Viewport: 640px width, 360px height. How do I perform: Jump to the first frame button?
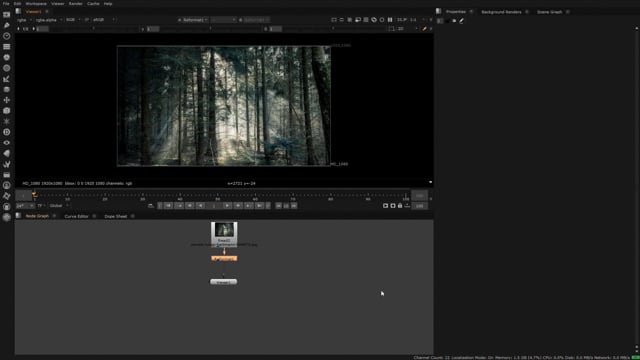169,206
